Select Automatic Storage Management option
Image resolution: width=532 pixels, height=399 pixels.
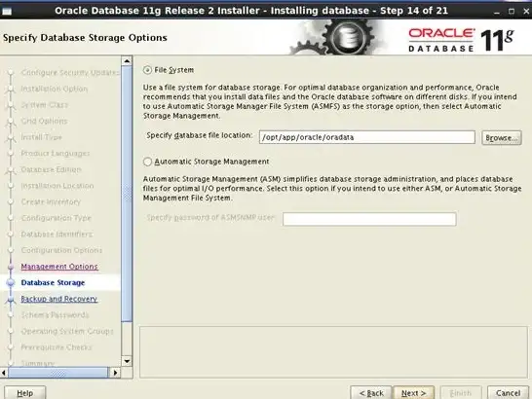point(147,162)
